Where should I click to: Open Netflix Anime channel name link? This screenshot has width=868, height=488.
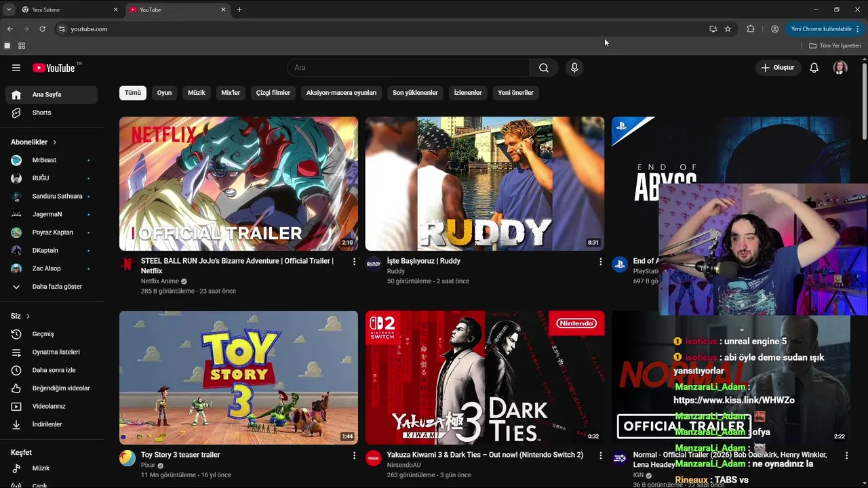(x=160, y=281)
